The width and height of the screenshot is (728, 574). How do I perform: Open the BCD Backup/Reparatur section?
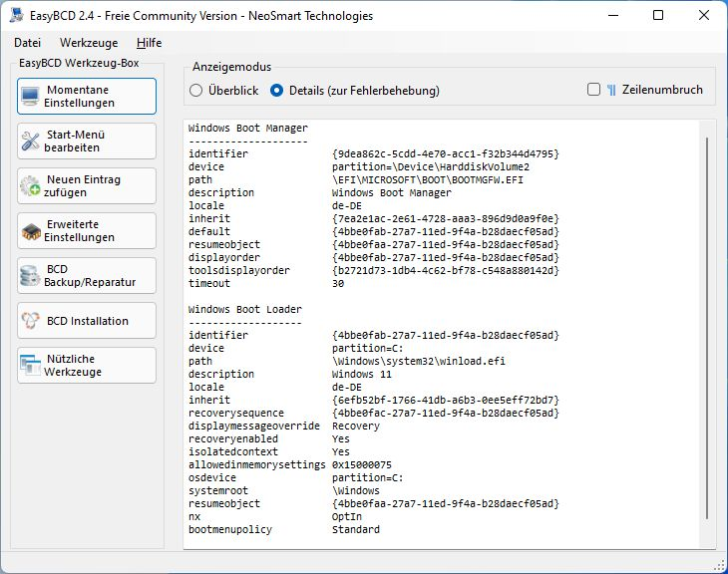tap(87, 276)
